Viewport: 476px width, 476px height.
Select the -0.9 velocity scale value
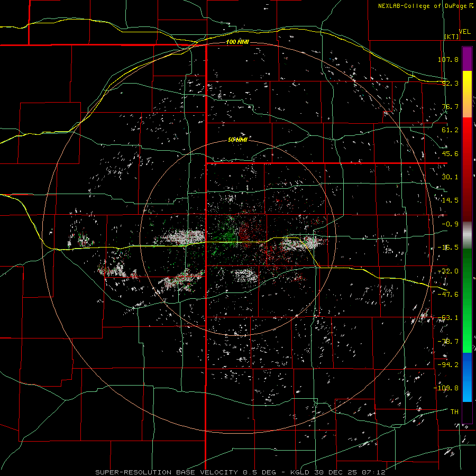click(450, 224)
